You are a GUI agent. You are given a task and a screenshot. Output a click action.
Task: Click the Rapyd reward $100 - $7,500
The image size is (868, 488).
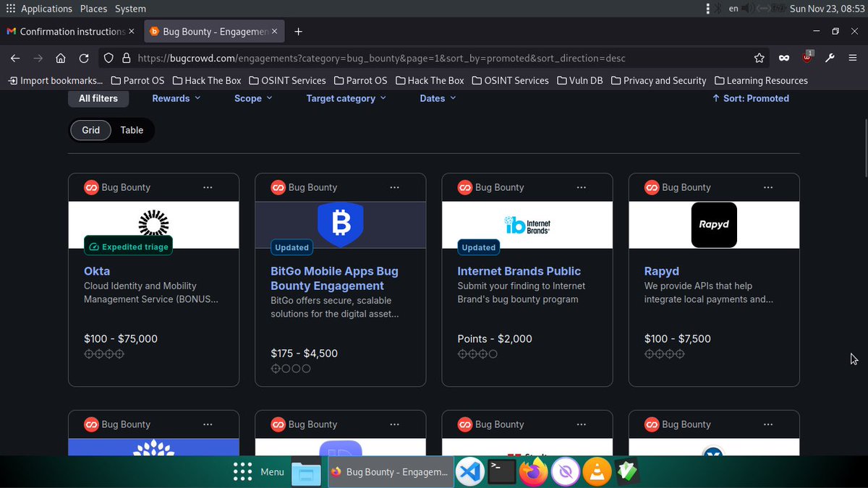coord(678,338)
